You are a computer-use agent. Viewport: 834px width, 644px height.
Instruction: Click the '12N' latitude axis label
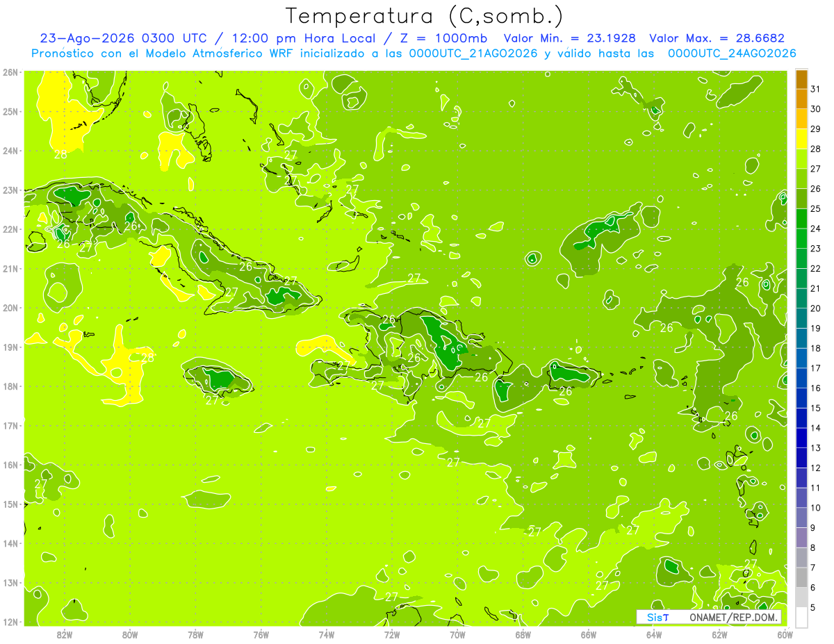10,622
